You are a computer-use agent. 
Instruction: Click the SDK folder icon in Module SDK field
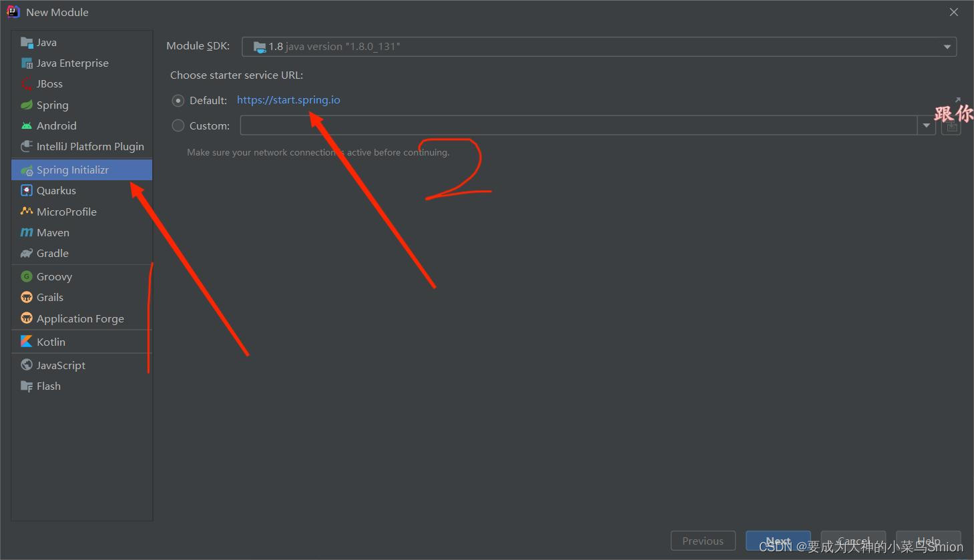coord(259,47)
